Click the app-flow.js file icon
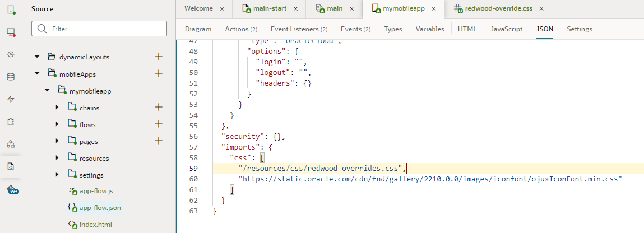The image size is (644, 233). (73, 191)
